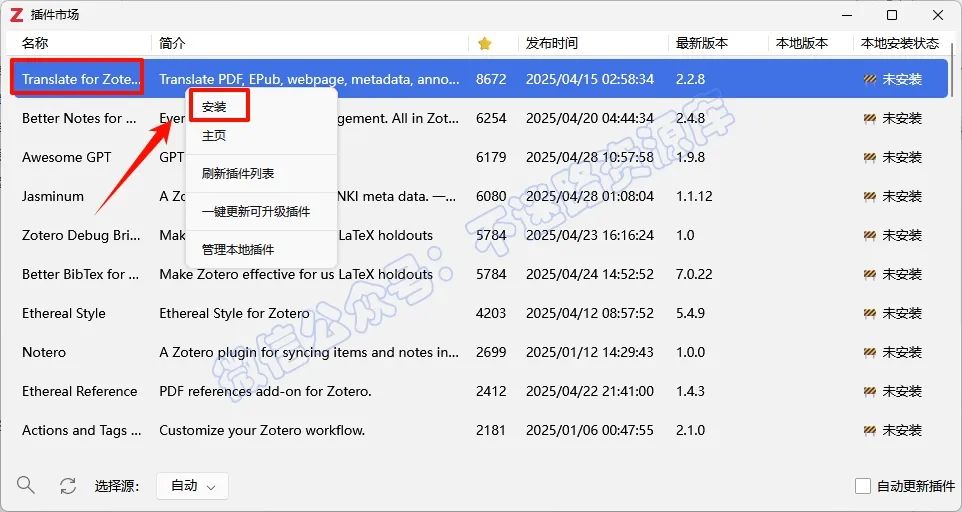The height and width of the screenshot is (512, 962).
Task: Select the Ethereal Style plugin name
Action: [64, 313]
